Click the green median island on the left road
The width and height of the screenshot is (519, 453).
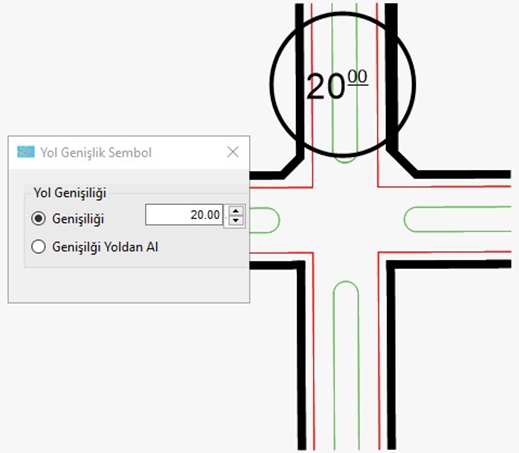point(265,220)
